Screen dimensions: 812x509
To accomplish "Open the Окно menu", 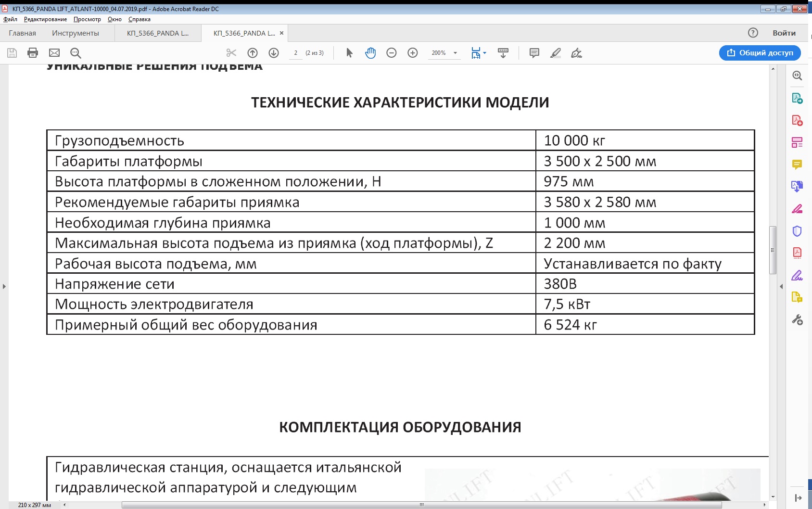I will tap(114, 19).
